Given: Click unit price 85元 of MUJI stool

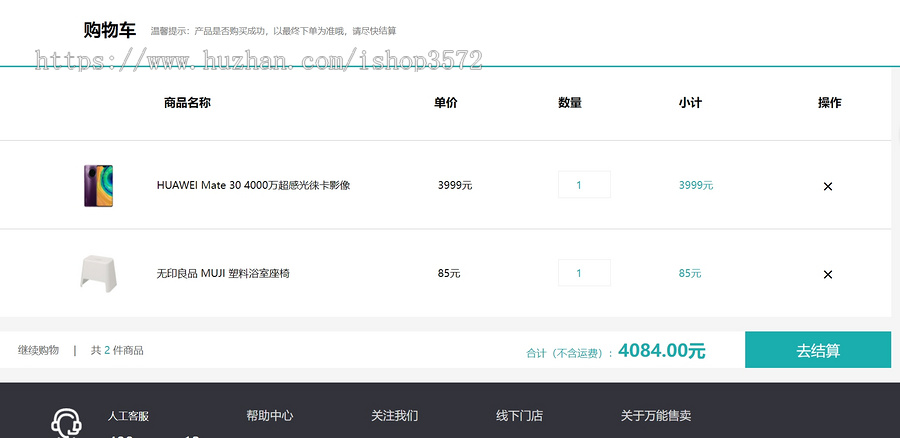Looking at the screenshot, I should [x=449, y=274].
